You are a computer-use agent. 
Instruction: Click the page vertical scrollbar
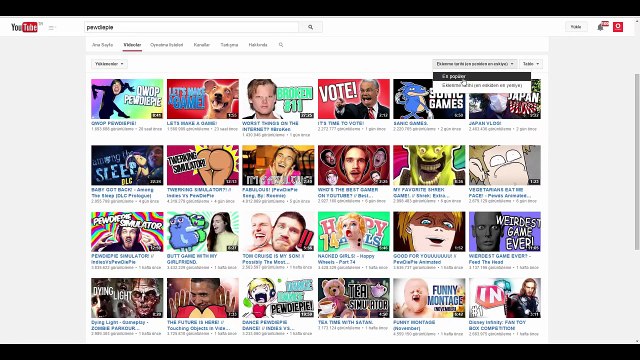[637, 161]
